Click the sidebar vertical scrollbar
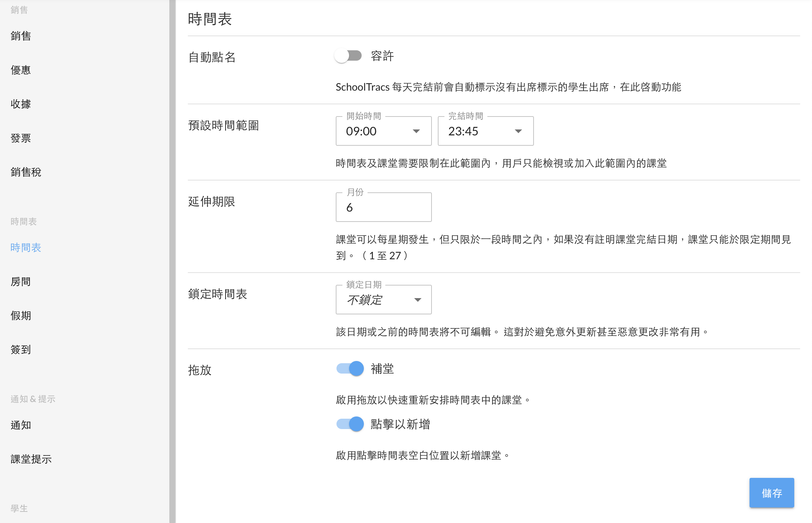Screen dimensions: 812x523 (172, 259)
